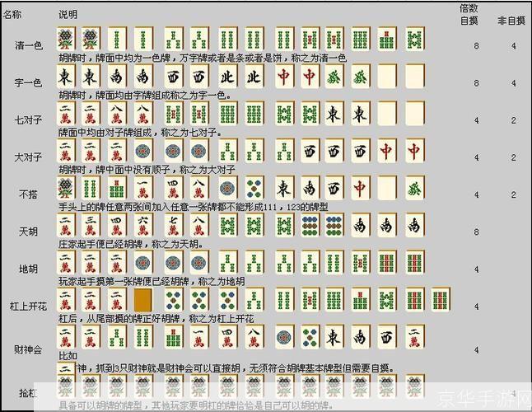Click the 三萬 tile in the 天胡 row
Image resolution: width=532 pixels, height=412 pixels.
(91, 225)
